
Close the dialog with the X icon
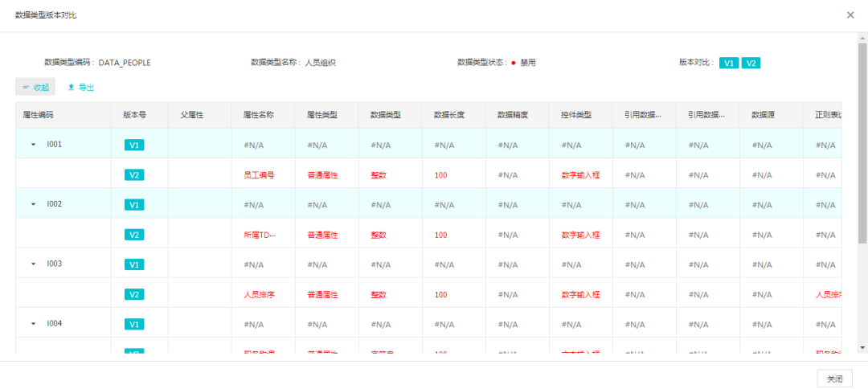[x=850, y=15]
